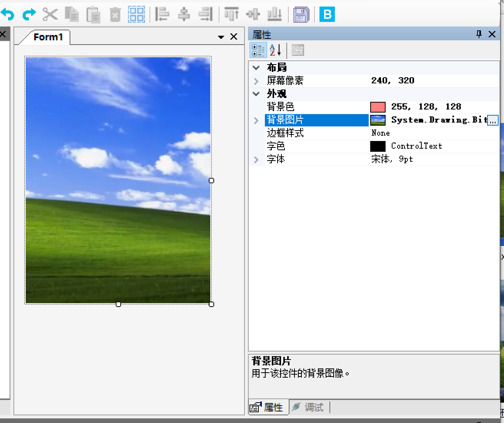Click the Align Horizontal Centers icon

pyautogui.click(x=184, y=15)
